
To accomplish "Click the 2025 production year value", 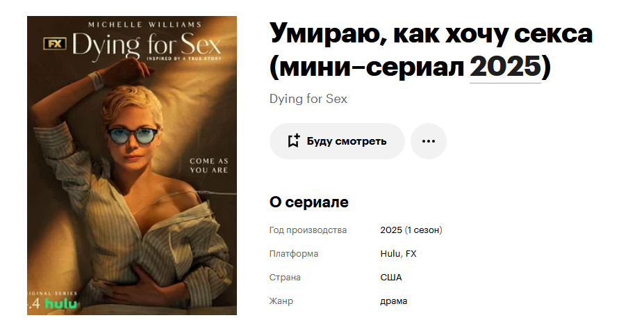I will click(x=391, y=230).
